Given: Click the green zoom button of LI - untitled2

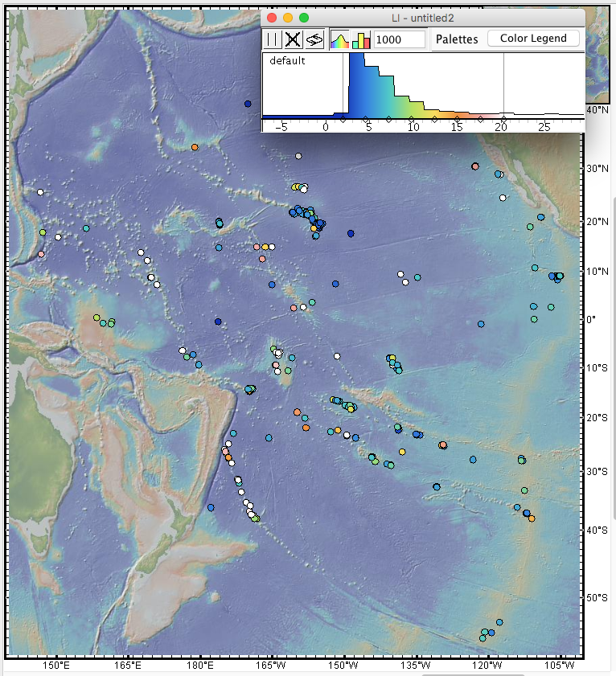Looking at the screenshot, I should [x=304, y=18].
